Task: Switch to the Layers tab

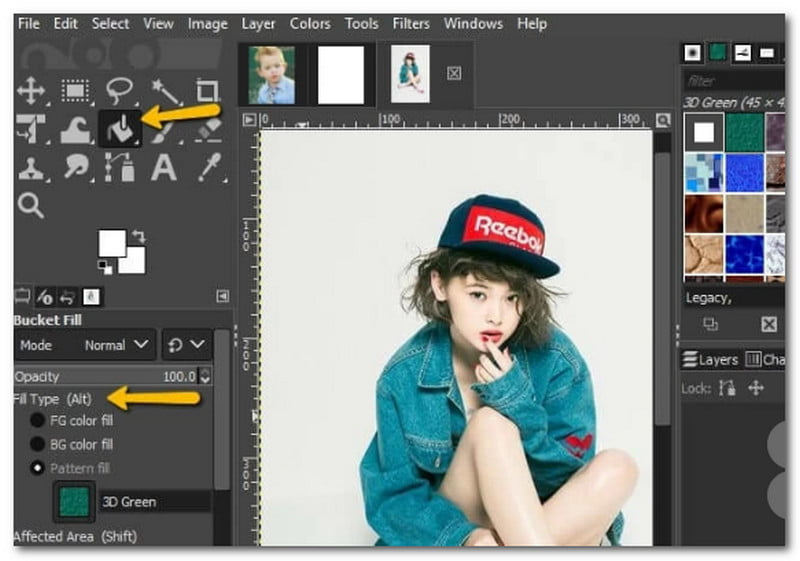Action: (x=711, y=360)
